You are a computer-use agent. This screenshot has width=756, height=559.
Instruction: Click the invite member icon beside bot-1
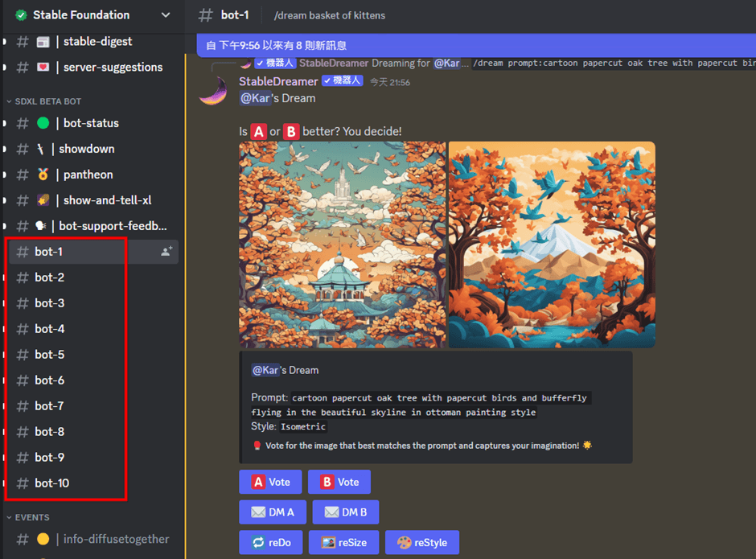click(166, 252)
